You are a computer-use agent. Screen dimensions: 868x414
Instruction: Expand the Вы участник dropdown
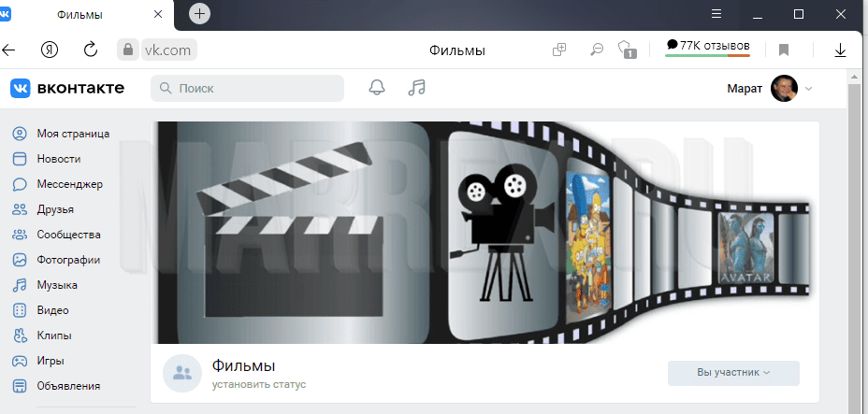(x=733, y=373)
